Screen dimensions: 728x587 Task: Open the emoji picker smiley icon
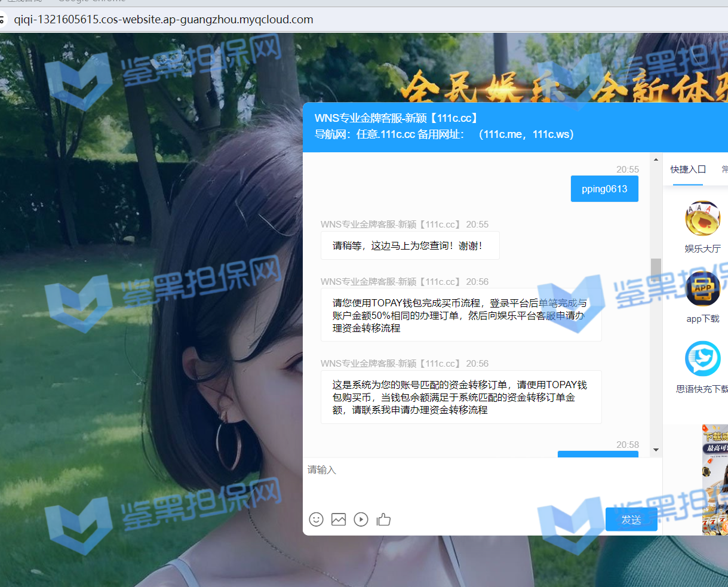coord(317,520)
